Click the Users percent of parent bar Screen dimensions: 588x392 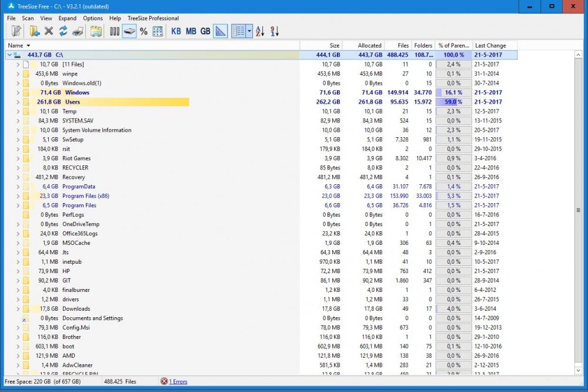click(453, 102)
